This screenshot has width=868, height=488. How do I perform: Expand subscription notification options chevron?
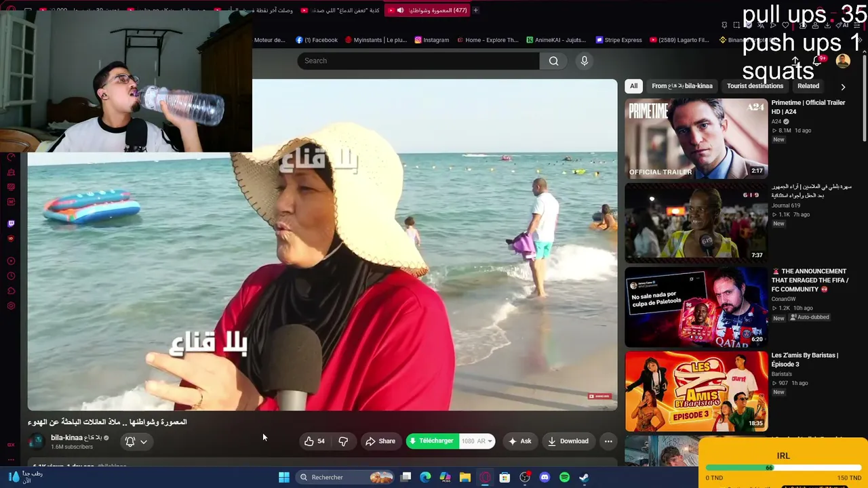coord(144,442)
